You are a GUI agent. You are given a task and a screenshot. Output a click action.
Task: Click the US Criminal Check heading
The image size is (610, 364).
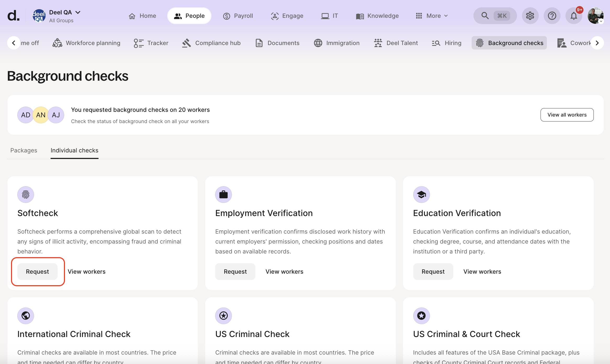tap(252, 334)
